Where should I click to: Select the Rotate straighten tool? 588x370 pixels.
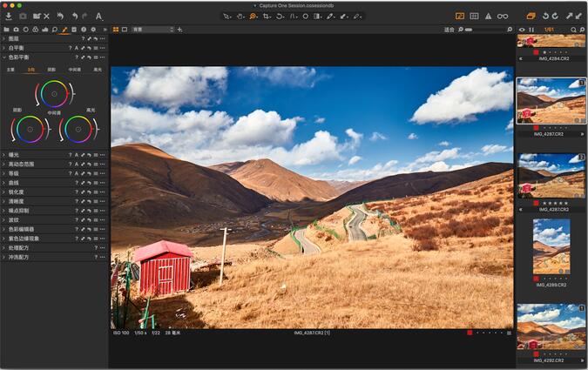(x=280, y=17)
